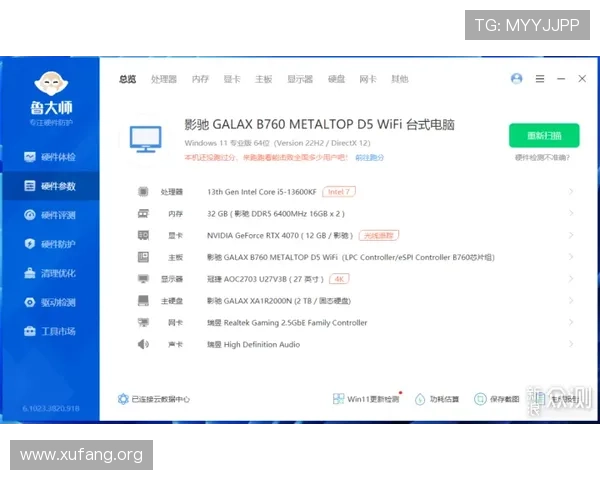Image resolution: width=600 pixels, height=480 pixels.
Task: Expand the 内存 row chevron
Action: 571,213
